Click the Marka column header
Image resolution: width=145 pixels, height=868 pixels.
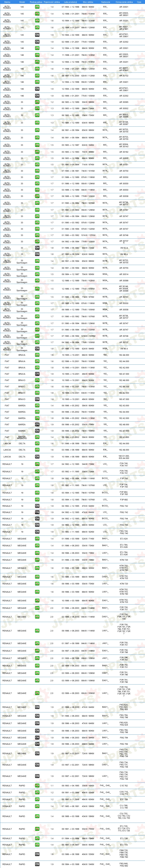tap(7, 2)
